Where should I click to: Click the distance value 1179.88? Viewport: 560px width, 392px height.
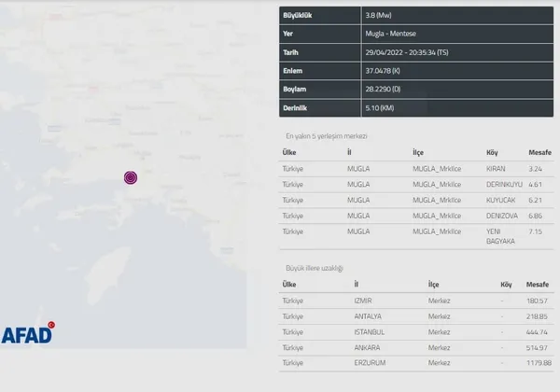539,363
